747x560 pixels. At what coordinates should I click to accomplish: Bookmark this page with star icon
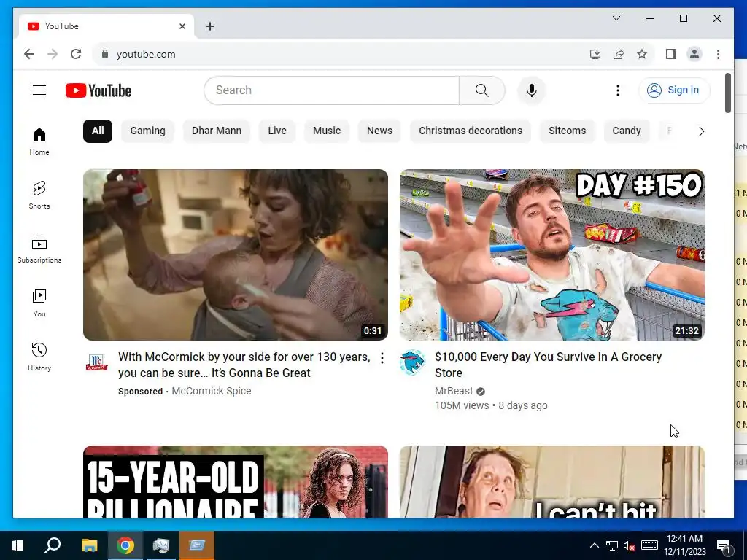pos(642,54)
